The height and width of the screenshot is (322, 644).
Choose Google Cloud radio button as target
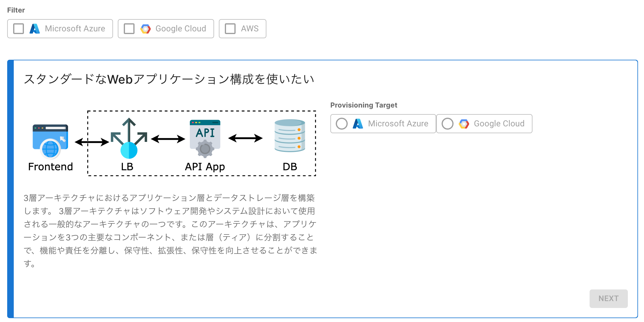click(x=448, y=124)
